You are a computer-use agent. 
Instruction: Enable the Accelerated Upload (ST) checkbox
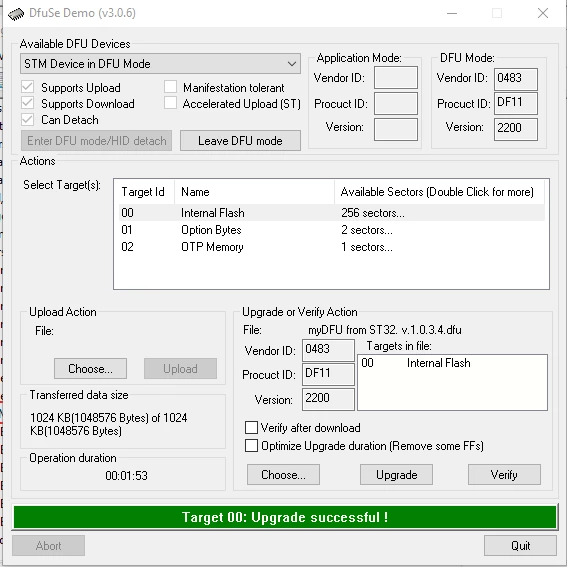[x=170, y=103]
